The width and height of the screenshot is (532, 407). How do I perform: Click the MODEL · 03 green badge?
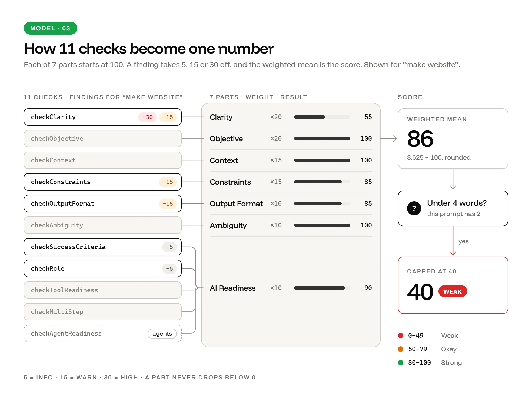(x=51, y=28)
